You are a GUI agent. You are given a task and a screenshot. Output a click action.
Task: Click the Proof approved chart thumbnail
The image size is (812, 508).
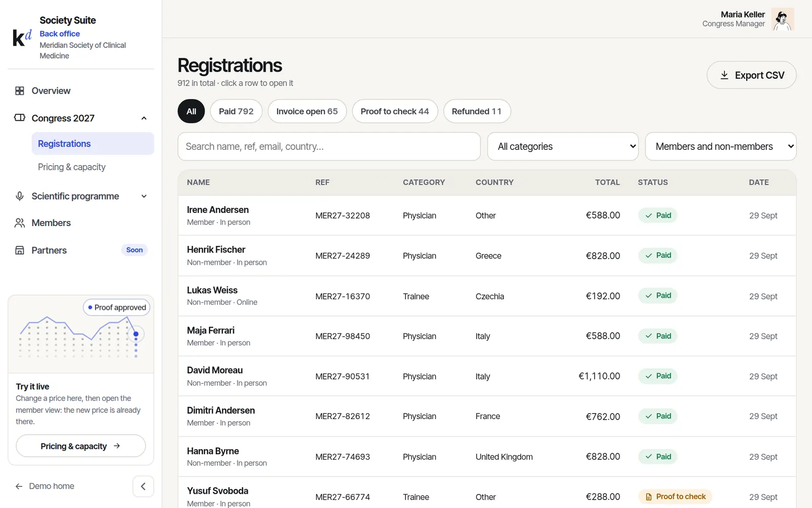81,334
